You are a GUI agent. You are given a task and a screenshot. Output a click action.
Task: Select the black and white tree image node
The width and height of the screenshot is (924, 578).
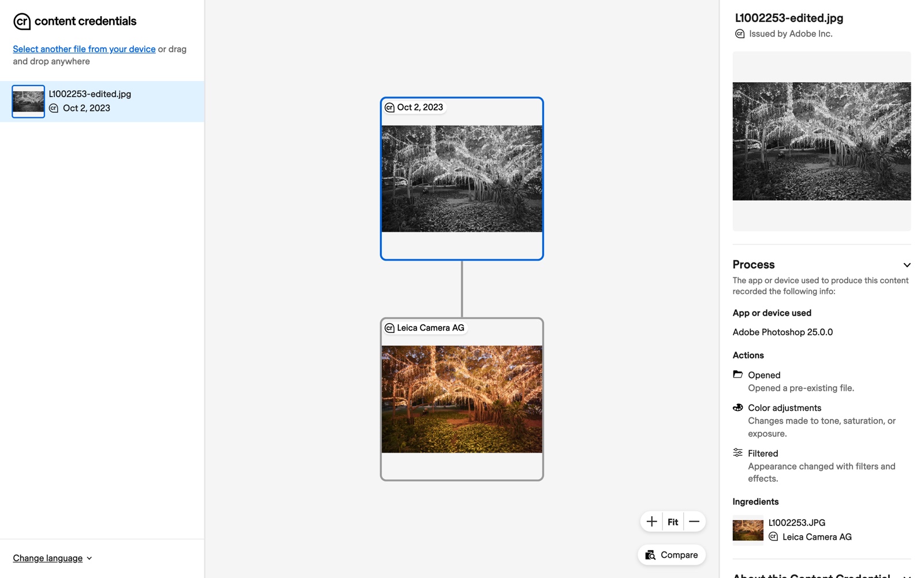point(462,179)
